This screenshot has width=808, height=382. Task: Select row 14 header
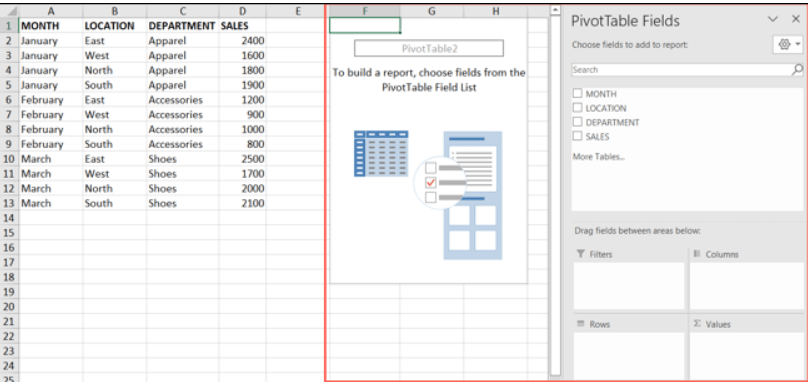pos(9,218)
